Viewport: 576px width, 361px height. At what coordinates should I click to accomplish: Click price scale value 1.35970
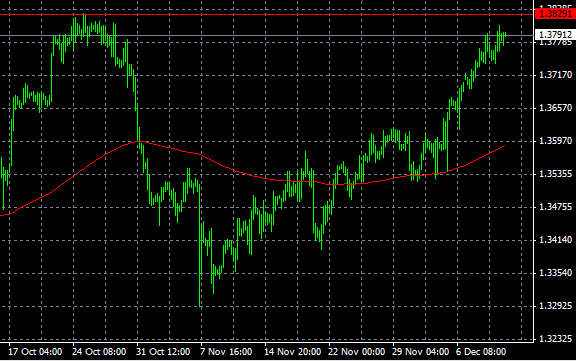(555, 141)
